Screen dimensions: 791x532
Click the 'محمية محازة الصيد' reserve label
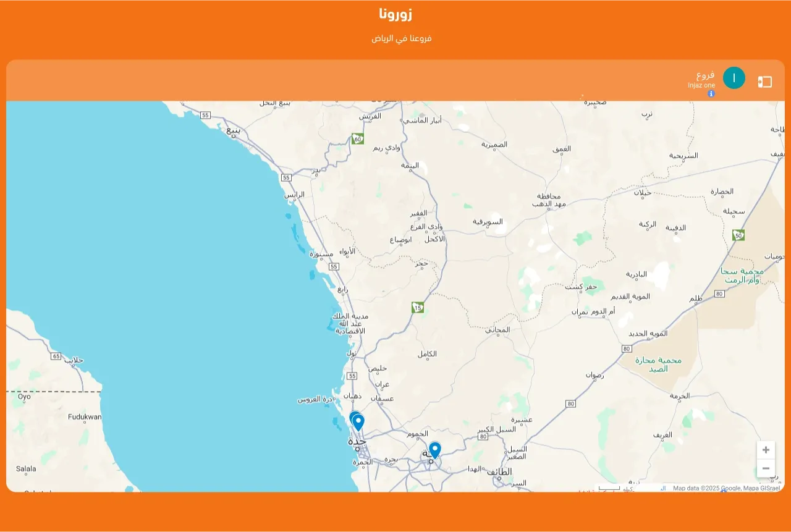pyautogui.click(x=658, y=364)
